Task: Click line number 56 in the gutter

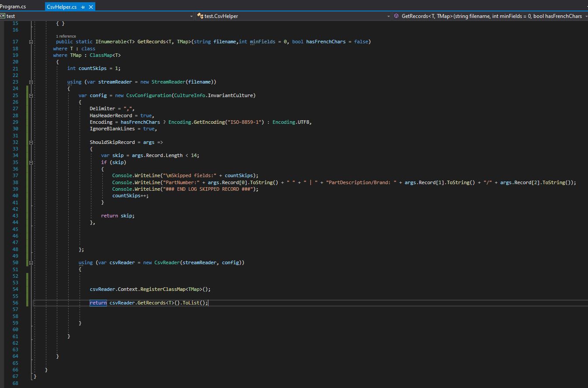Action: (15, 303)
